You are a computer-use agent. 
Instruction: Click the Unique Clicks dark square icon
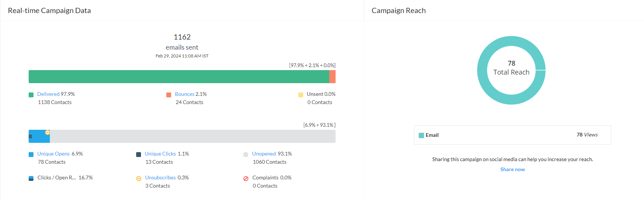click(x=139, y=154)
